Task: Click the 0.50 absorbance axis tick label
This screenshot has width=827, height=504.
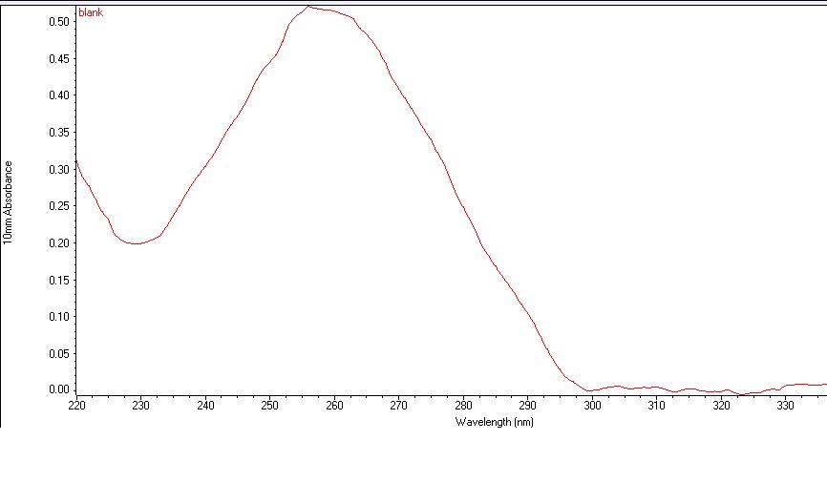Action: [x=57, y=21]
